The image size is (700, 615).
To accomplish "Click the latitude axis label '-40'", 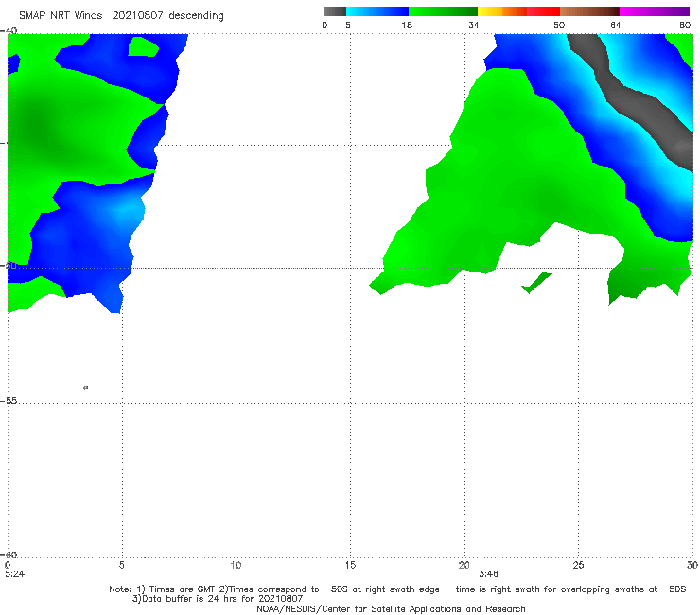I will [x=9, y=31].
